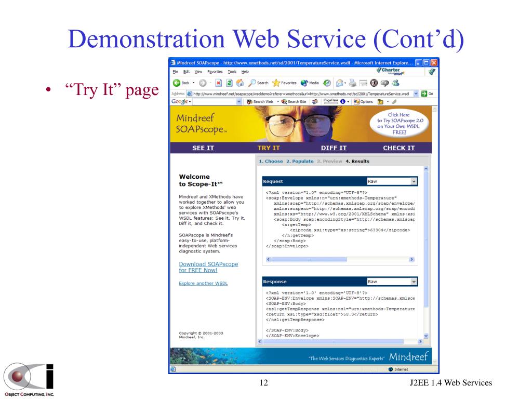Open the Search magnifier in IE toolbar
The width and height of the screenshot is (532, 399).
(259, 83)
